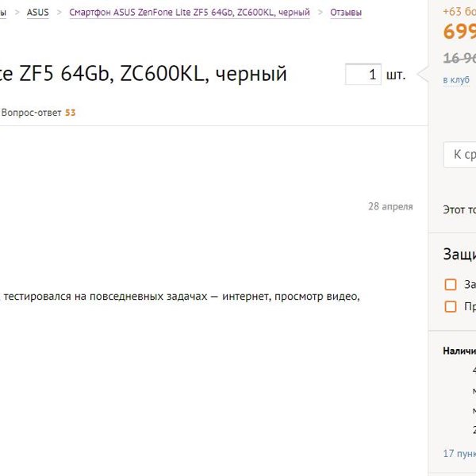Click the orange price 699

459,31
